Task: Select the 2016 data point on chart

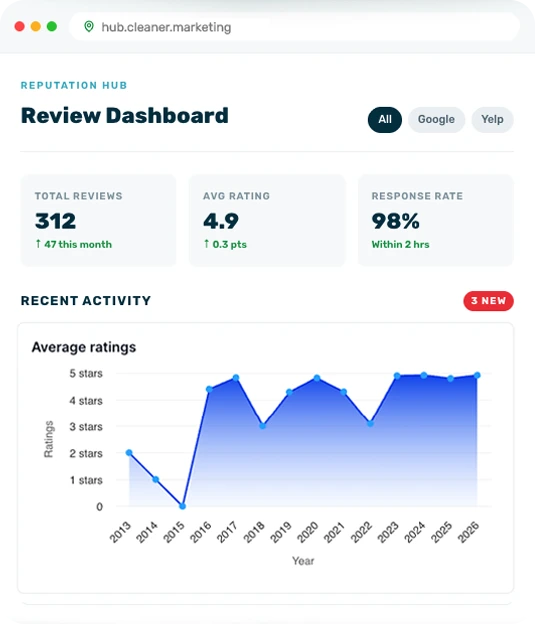Action: [x=209, y=389]
